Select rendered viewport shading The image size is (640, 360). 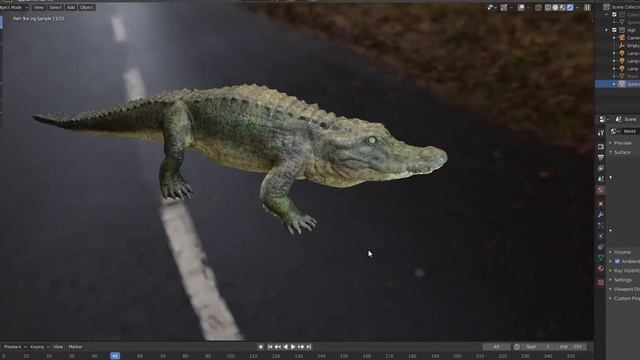(x=570, y=7)
